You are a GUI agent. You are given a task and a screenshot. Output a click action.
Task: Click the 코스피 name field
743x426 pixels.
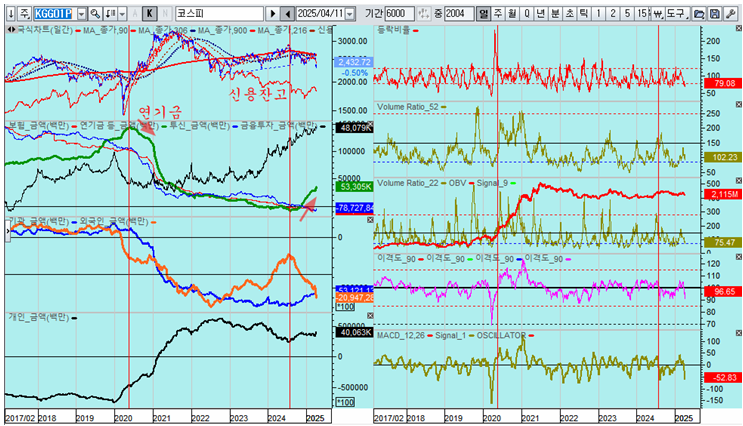click(x=219, y=13)
